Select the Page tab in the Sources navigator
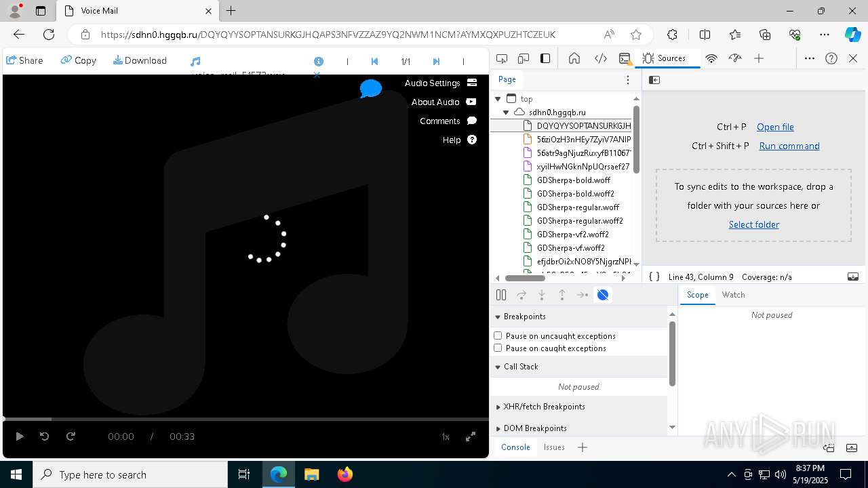 pyautogui.click(x=507, y=79)
